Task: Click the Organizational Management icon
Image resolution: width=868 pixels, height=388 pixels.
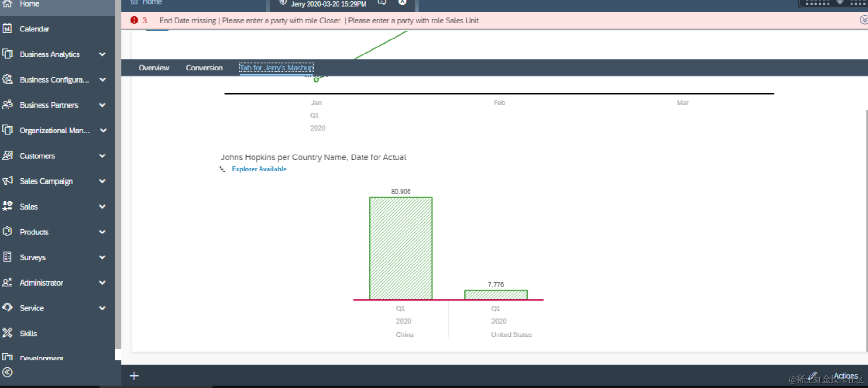Action: (x=7, y=130)
